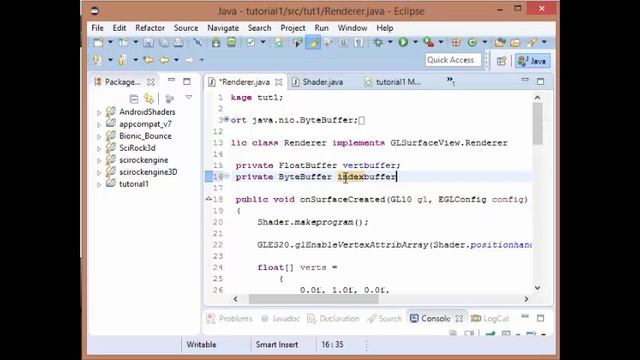Screen dimensions: 640x360
Task: Click the Last Edit Location icon
Action: click(x=149, y=60)
